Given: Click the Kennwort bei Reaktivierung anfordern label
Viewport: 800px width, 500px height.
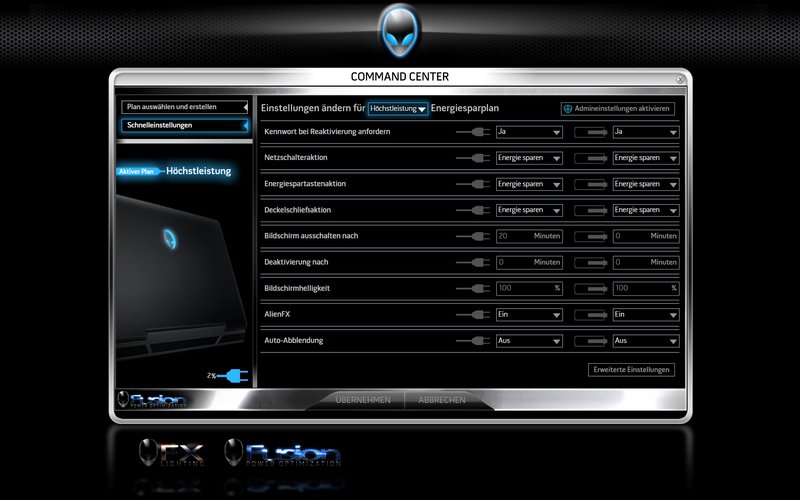Looking at the screenshot, I should (x=327, y=132).
